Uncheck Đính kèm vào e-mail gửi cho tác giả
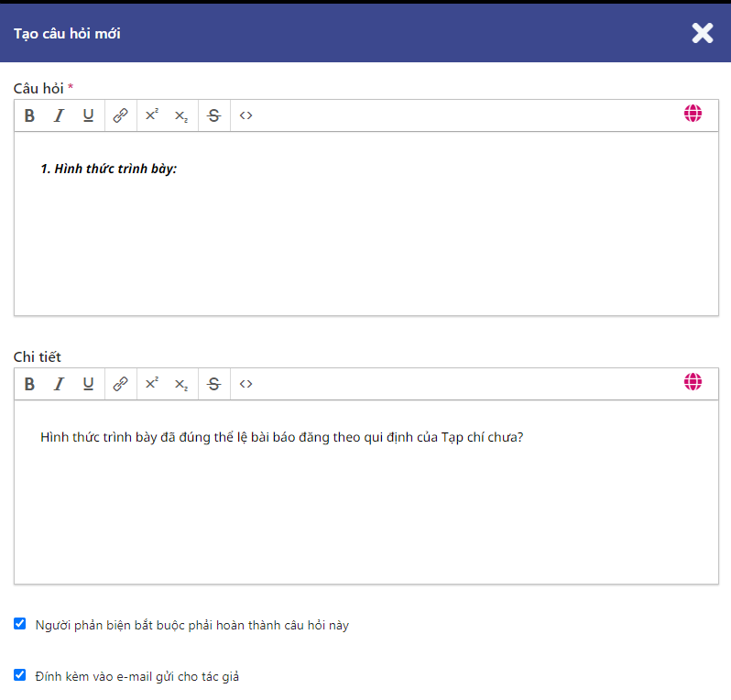 click(20, 675)
